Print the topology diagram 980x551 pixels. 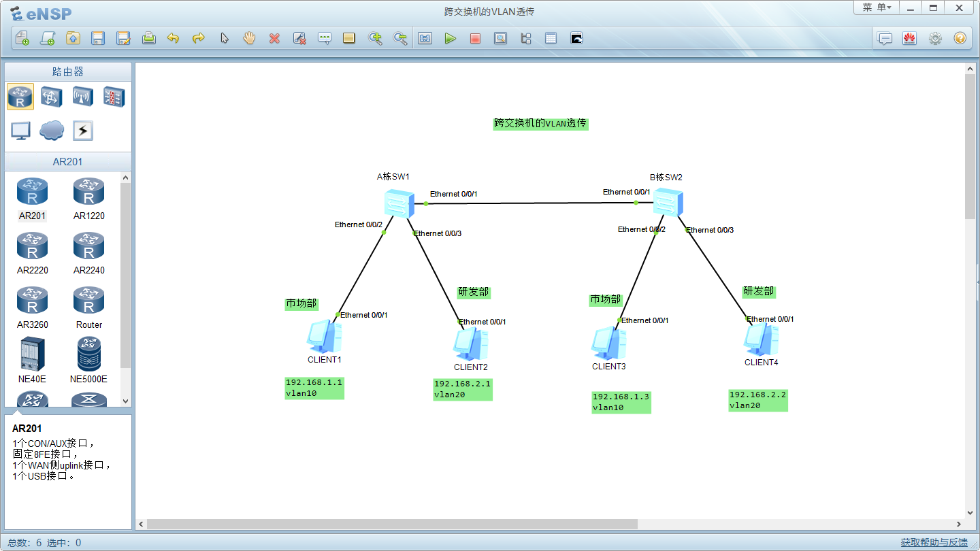[148, 39]
